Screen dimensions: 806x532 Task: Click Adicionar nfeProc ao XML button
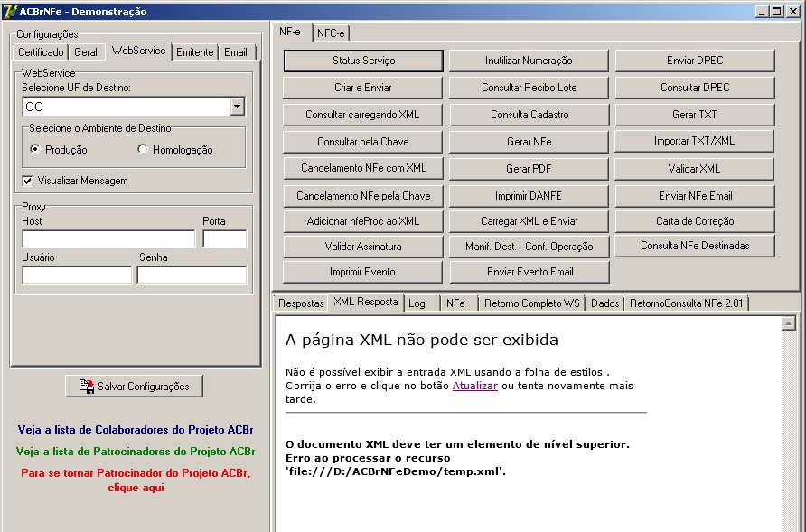(x=363, y=221)
